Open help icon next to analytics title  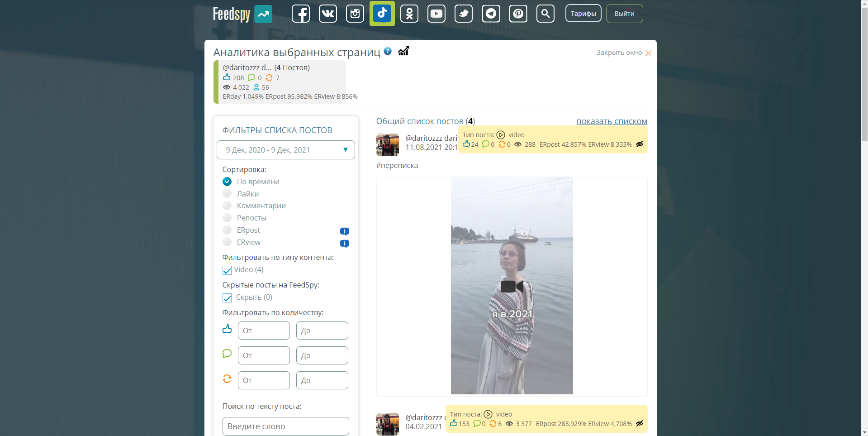(388, 51)
